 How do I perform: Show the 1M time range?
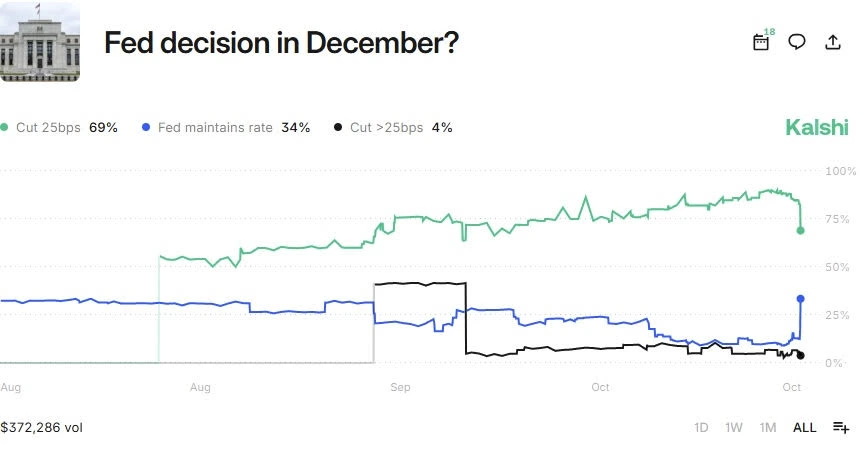pos(768,428)
